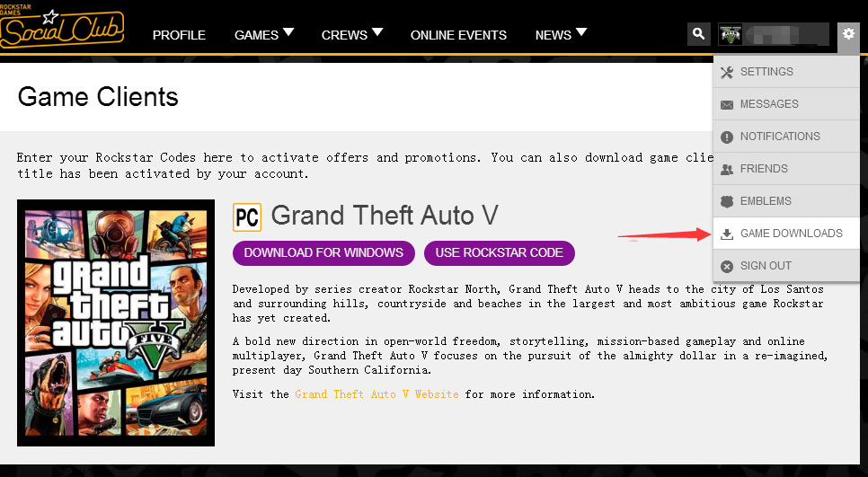Image resolution: width=868 pixels, height=477 pixels.
Task: Click the download arrow icon beside Game Downloads
Action: pyautogui.click(x=727, y=234)
